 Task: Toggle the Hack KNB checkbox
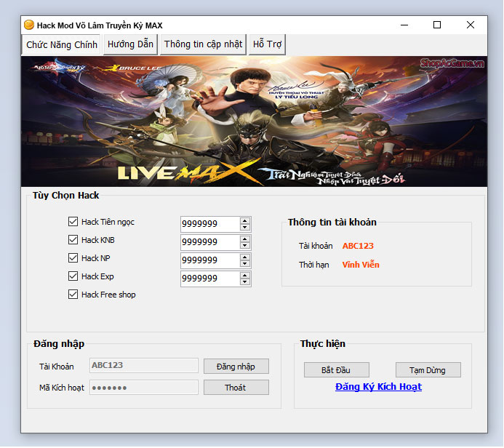pyautogui.click(x=73, y=240)
